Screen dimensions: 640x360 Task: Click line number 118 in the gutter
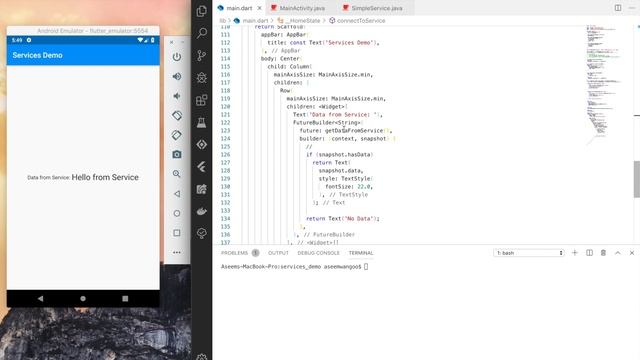pyautogui.click(x=225, y=91)
